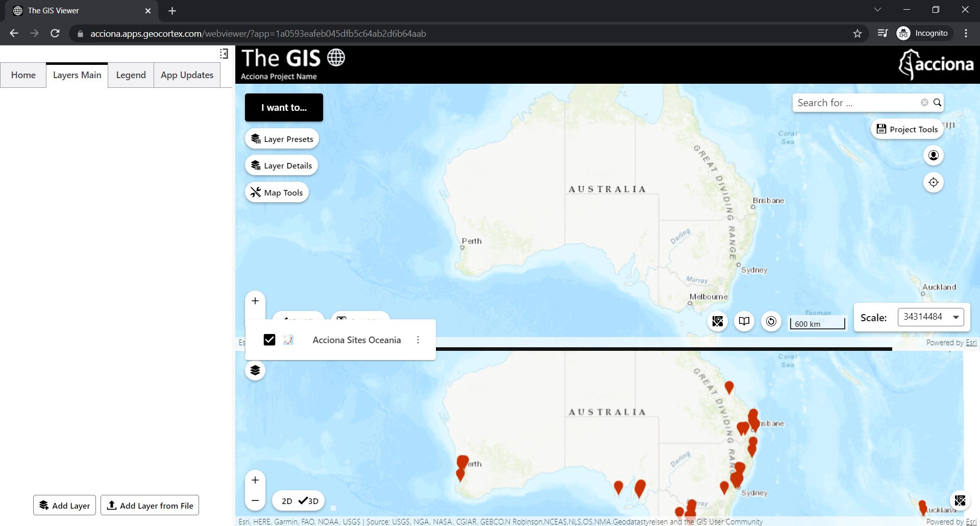Viewport: 980px width, 526px height.
Task: Zoom out with the minus button on the lower map
Action: [255, 500]
